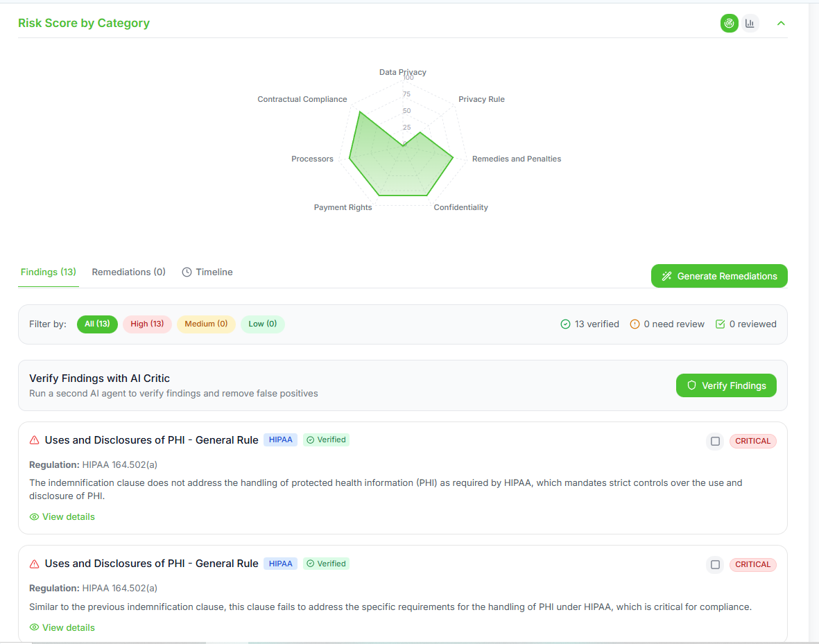Click the Verified badge on the first finding
Viewport: 819px width, 644px height.
(x=326, y=440)
